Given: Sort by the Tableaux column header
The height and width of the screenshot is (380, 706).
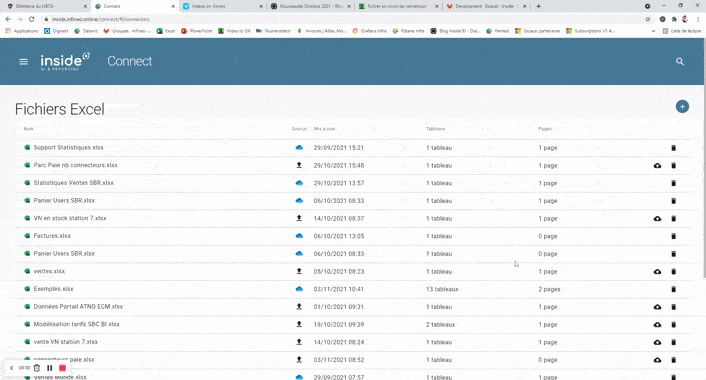Looking at the screenshot, I should click(x=435, y=129).
